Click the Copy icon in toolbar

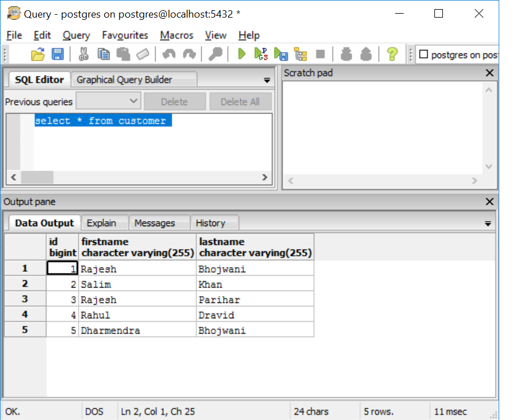[x=103, y=54]
